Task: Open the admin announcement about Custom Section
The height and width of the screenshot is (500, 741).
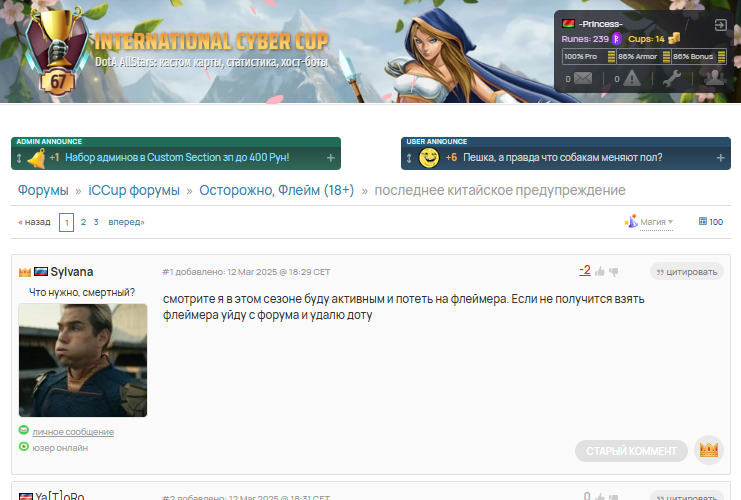Action: [x=177, y=157]
